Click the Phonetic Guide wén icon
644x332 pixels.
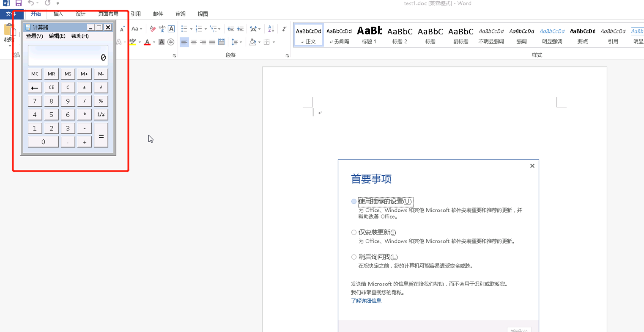162,29
